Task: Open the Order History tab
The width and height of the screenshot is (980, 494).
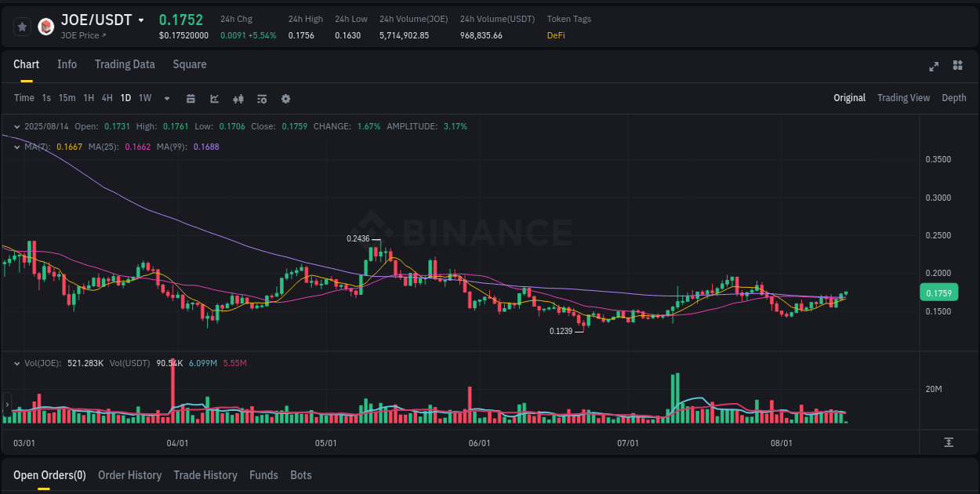Action: tap(129, 475)
